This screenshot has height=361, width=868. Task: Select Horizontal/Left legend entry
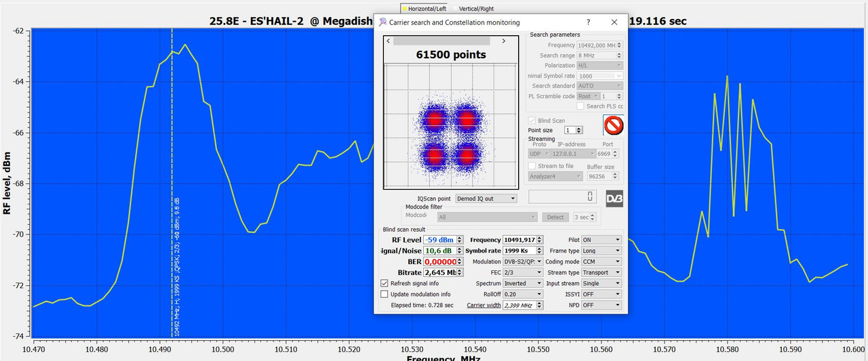pyautogui.click(x=425, y=9)
